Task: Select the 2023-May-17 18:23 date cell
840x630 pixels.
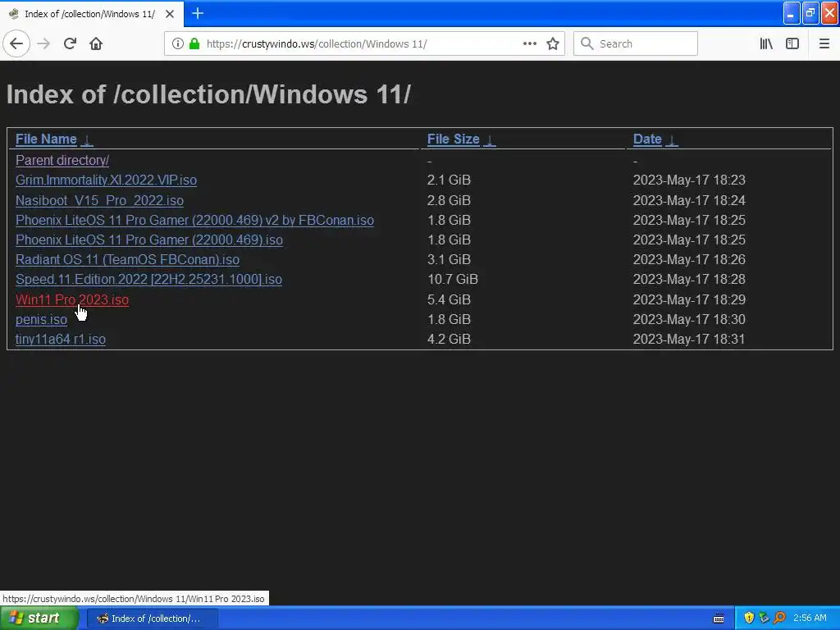Action: (x=689, y=180)
